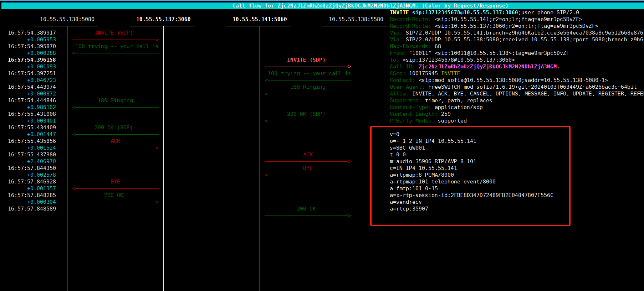
Task: Click timestamp 16:57:57.844350
Action: point(32,168)
